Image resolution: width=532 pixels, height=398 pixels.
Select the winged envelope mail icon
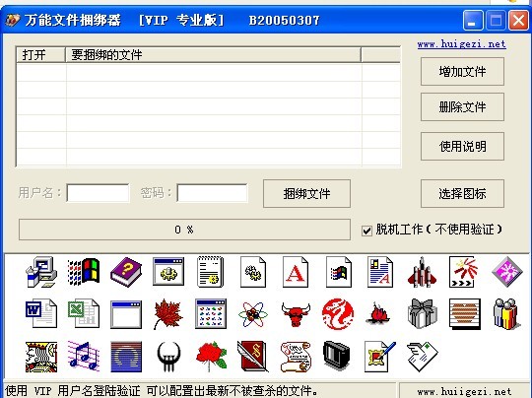[x=422, y=357]
